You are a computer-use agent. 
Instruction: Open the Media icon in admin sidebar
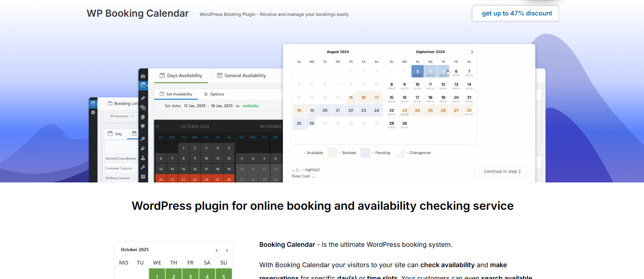tap(143, 108)
